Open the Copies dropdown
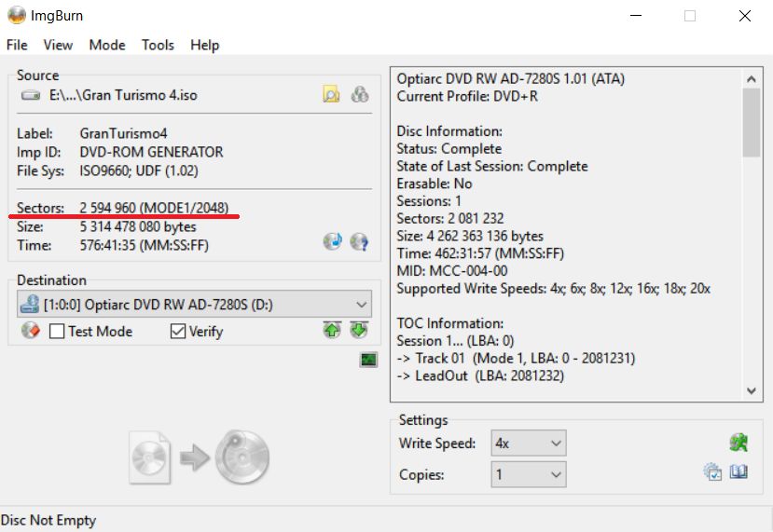 coord(529,474)
